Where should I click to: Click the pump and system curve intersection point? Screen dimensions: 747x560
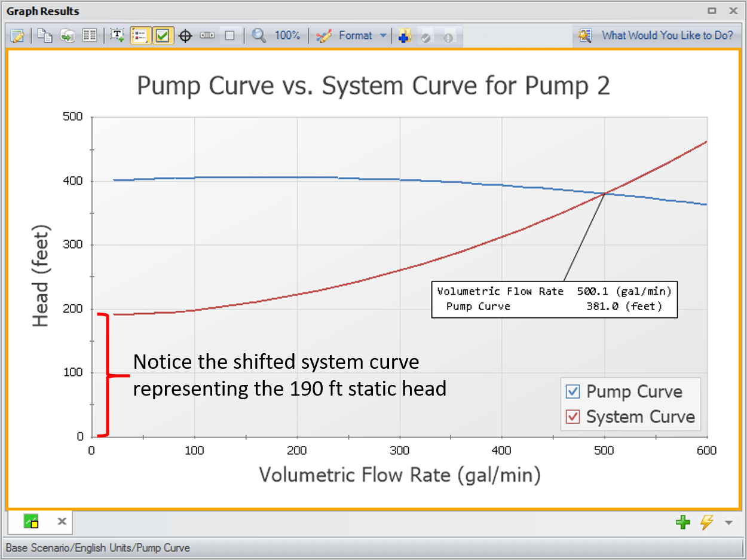(605, 193)
